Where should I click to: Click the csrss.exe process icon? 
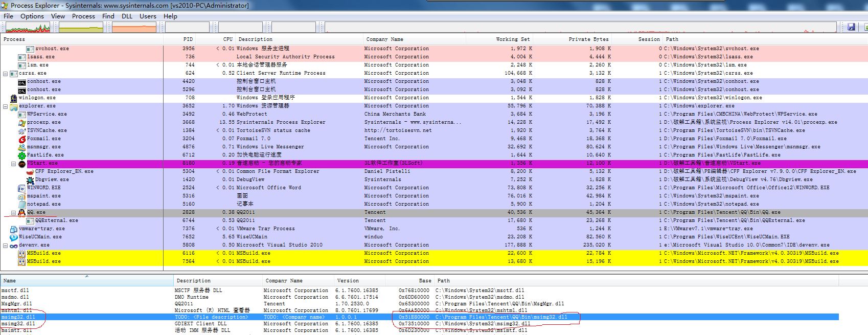pos(14,74)
